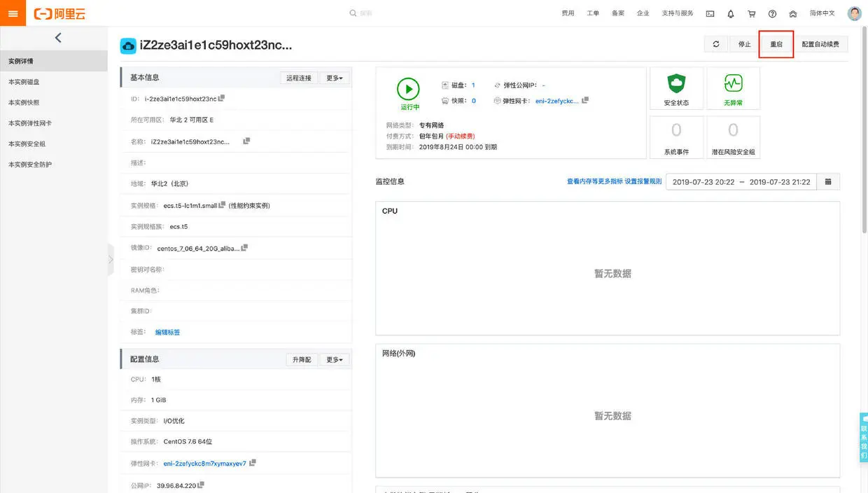Open the 备案 menu in header
This screenshot has width=868, height=493.
[x=618, y=13]
